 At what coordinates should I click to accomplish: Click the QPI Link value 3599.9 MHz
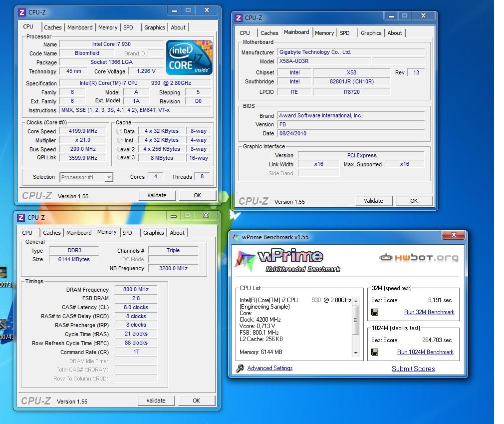click(83, 158)
